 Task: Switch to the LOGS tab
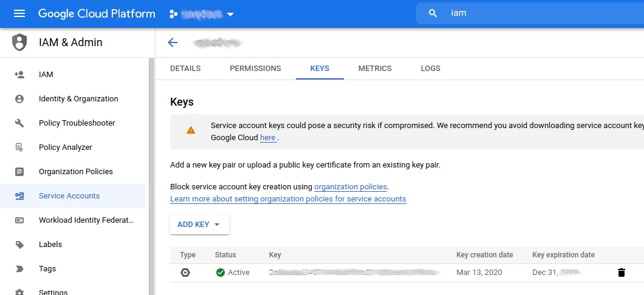[430, 69]
